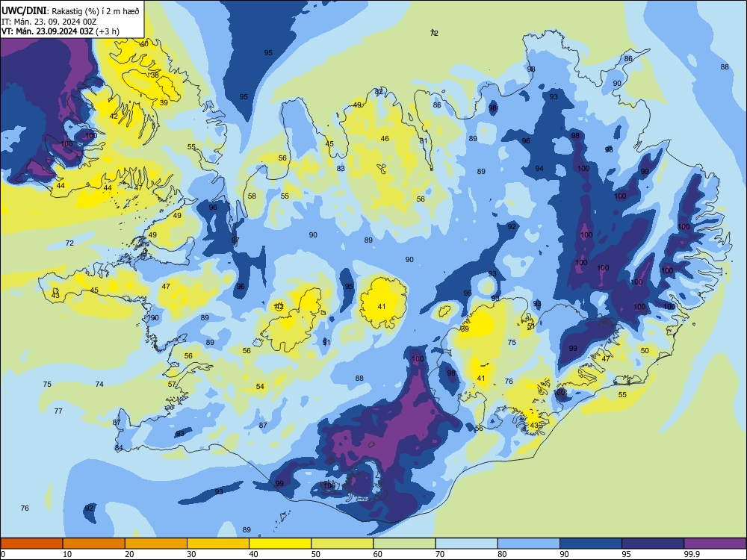This screenshot has width=747, height=560.
Task: Click the purple 99.9+ legend swatch
Action: [x=715, y=544]
